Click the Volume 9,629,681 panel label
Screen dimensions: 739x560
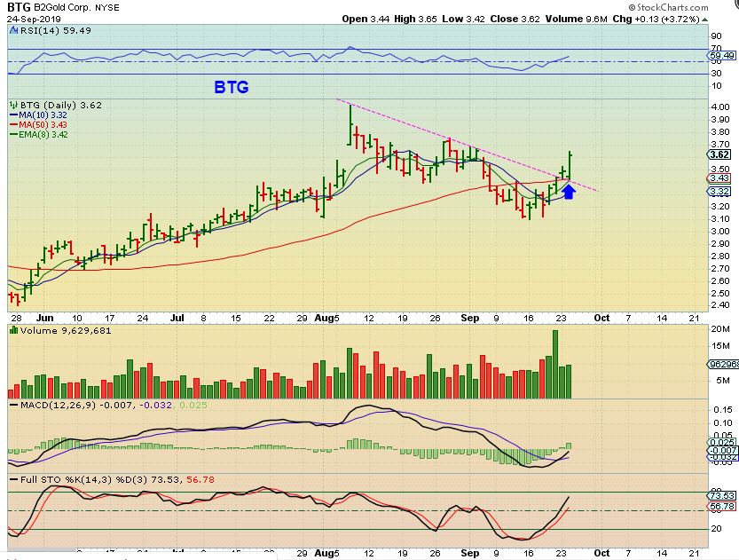(66, 330)
